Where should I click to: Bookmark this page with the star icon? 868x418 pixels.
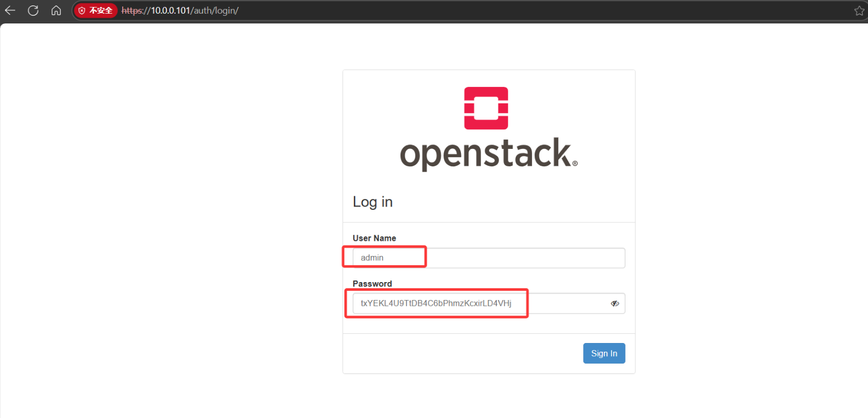(x=859, y=11)
